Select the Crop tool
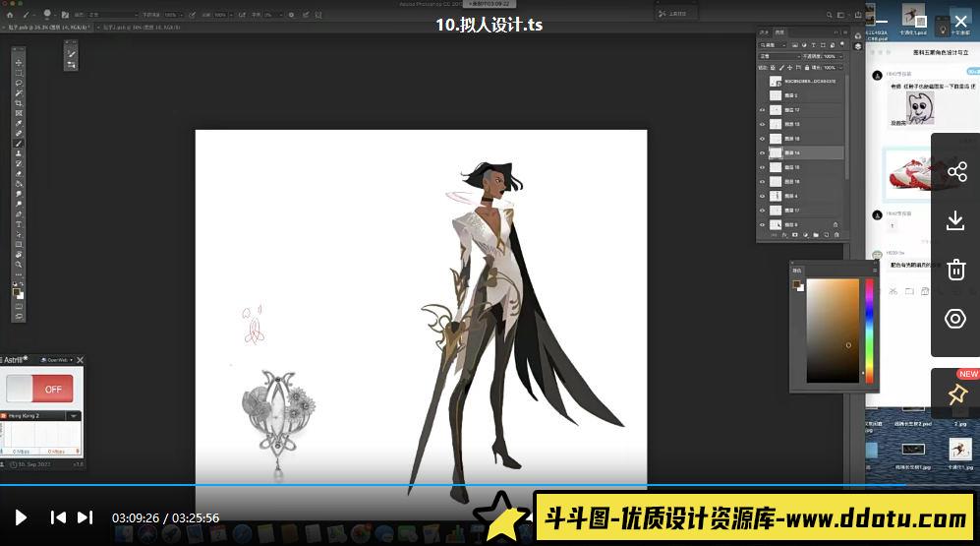980x546 pixels. point(19,103)
